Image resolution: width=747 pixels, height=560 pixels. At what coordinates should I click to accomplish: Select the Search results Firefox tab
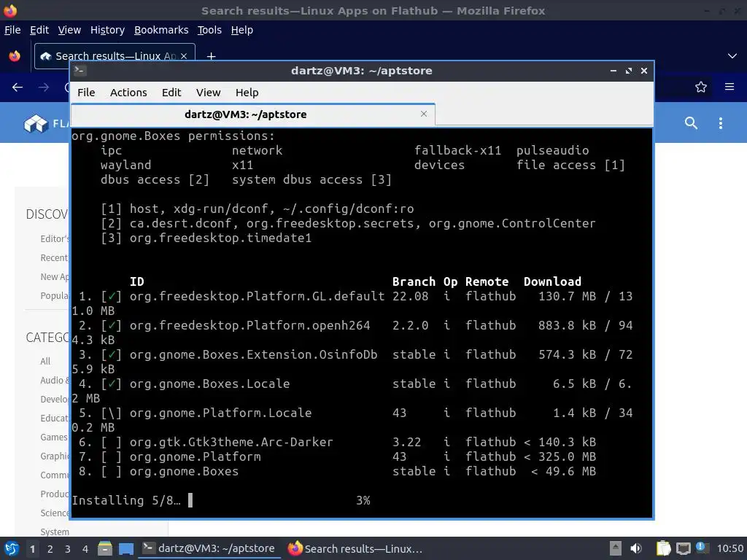[115, 56]
